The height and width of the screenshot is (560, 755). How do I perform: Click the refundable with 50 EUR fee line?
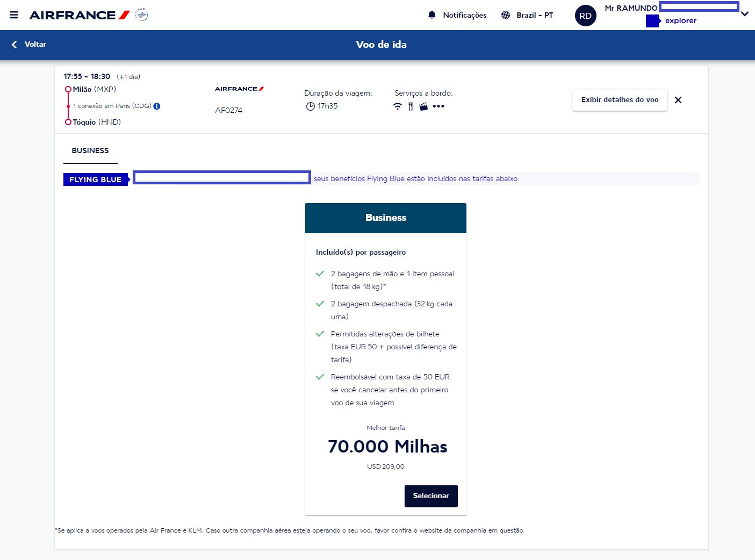pyautogui.click(x=391, y=390)
